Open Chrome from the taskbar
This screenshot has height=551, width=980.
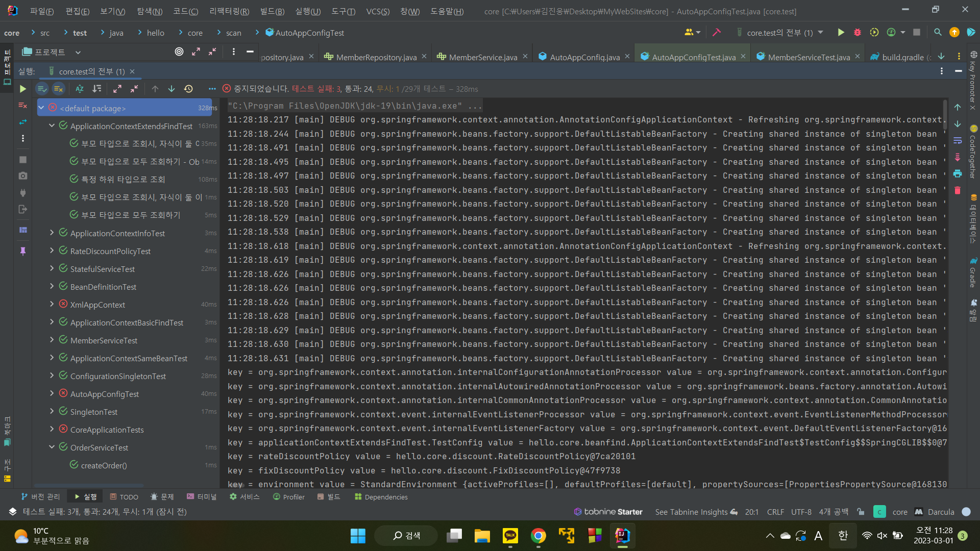[538, 536]
